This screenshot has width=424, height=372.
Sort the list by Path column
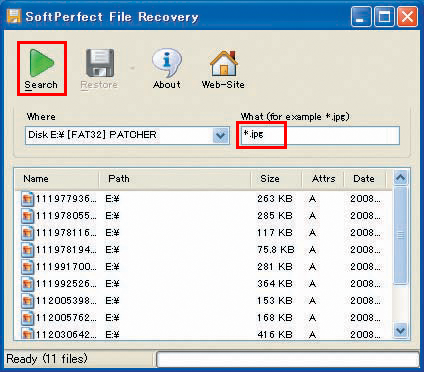pyautogui.click(x=174, y=179)
